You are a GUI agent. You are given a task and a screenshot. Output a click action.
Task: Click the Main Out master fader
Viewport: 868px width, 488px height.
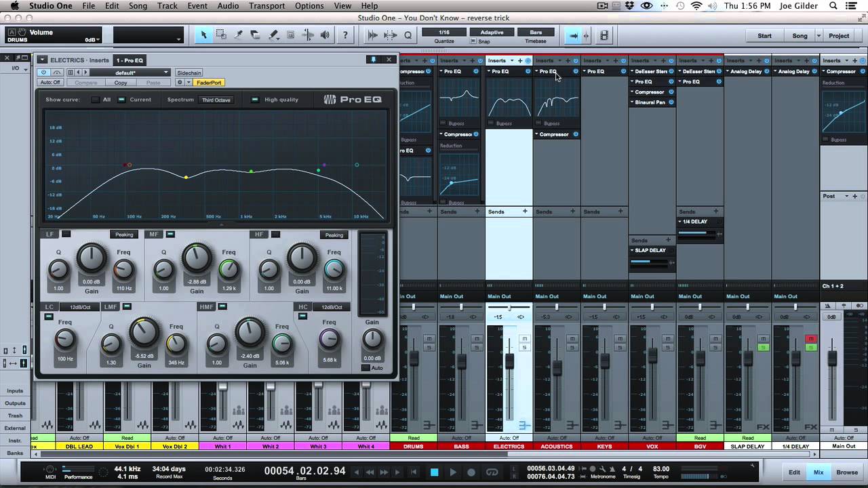pos(832,357)
